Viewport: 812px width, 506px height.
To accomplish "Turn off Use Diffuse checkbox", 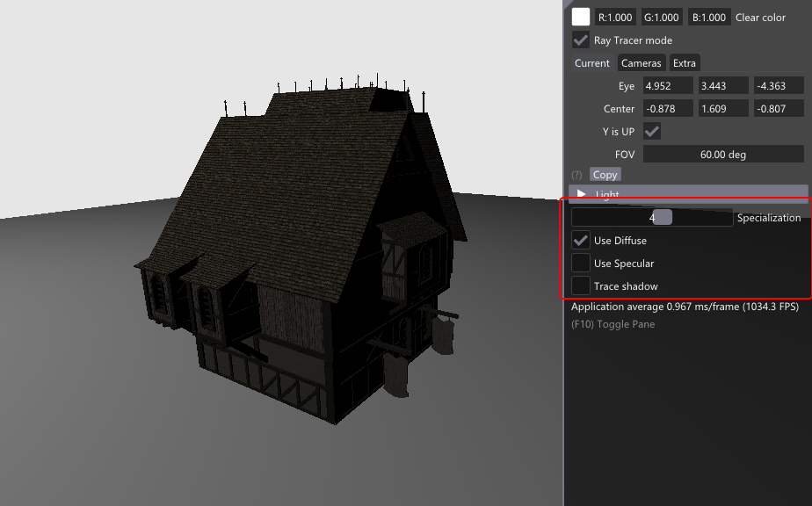I will [581, 241].
